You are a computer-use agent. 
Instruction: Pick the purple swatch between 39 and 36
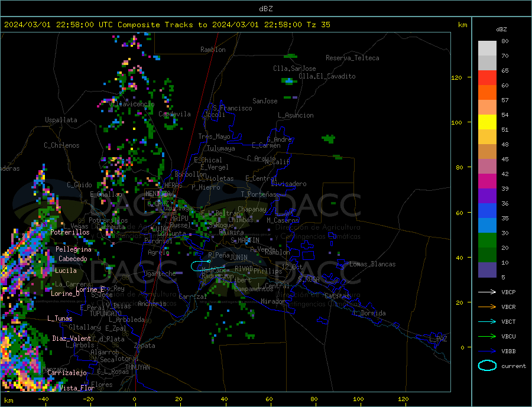coord(487,196)
